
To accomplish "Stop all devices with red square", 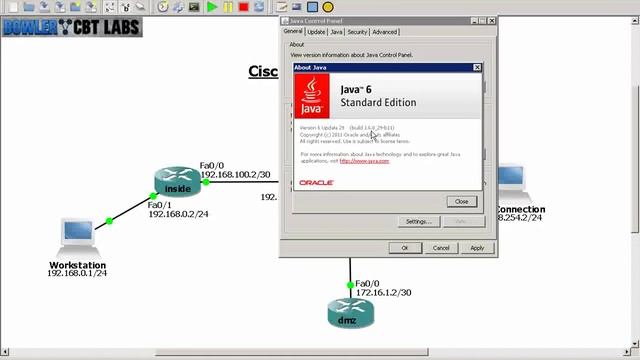I will pos(244,7).
